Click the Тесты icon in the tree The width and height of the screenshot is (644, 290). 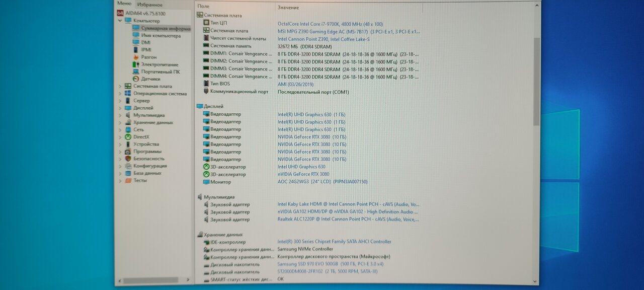128,180
